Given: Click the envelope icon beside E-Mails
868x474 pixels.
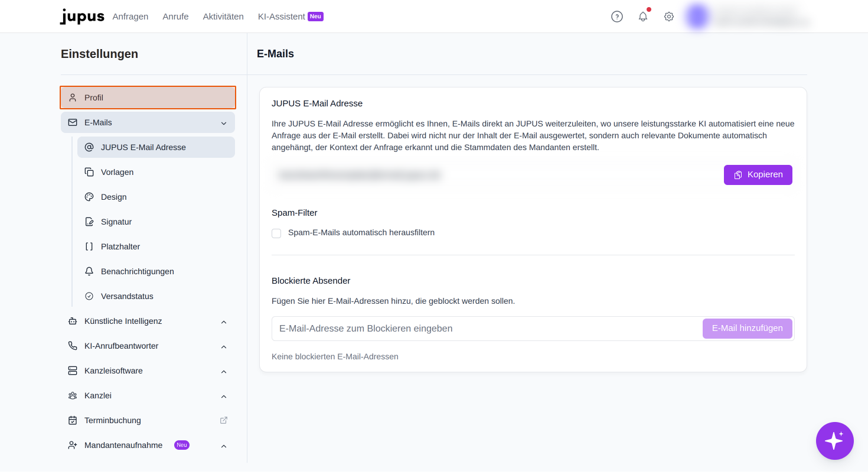Looking at the screenshot, I should point(73,122).
